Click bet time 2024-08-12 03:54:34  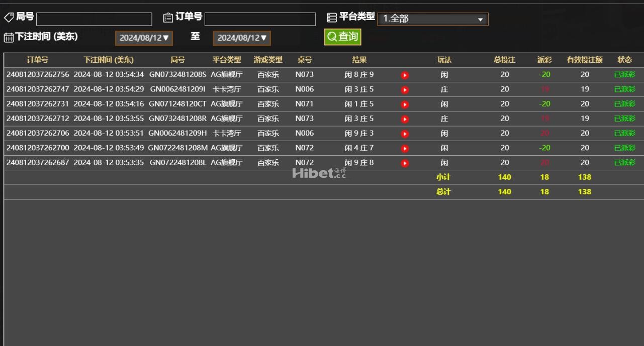[109, 74]
